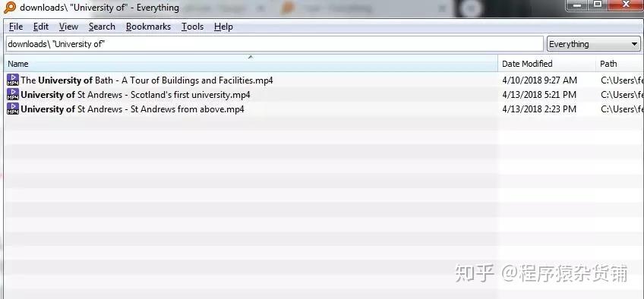Screen dimensions: 644x299
Task: Select St Andrews from above.mp4 result
Action: pos(133,109)
